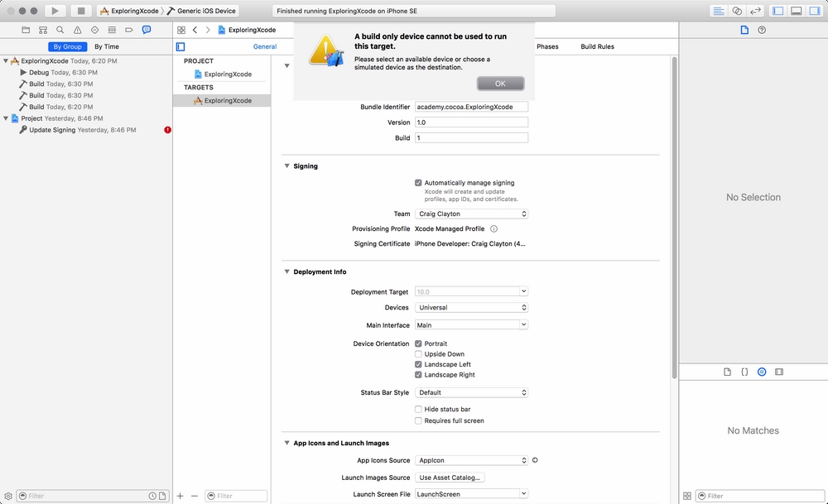Collapse Project report group
Viewport: 828px width, 504px height.
click(x=6, y=118)
